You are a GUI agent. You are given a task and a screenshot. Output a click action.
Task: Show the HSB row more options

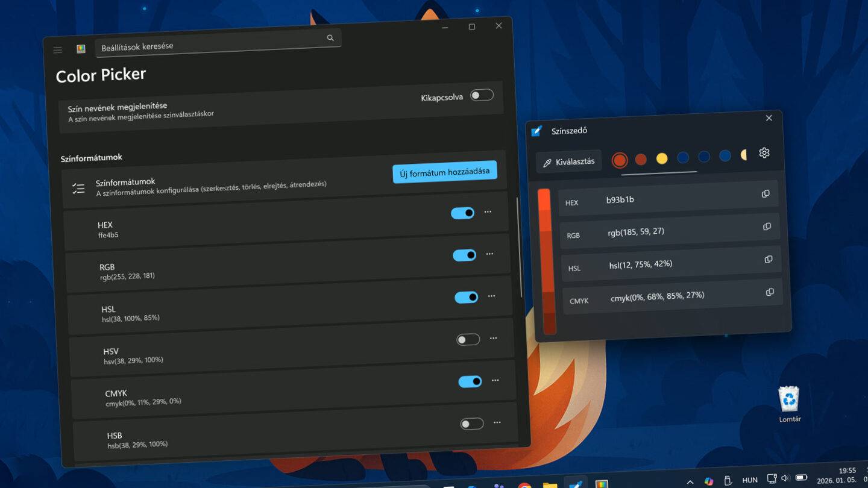coord(497,422)
